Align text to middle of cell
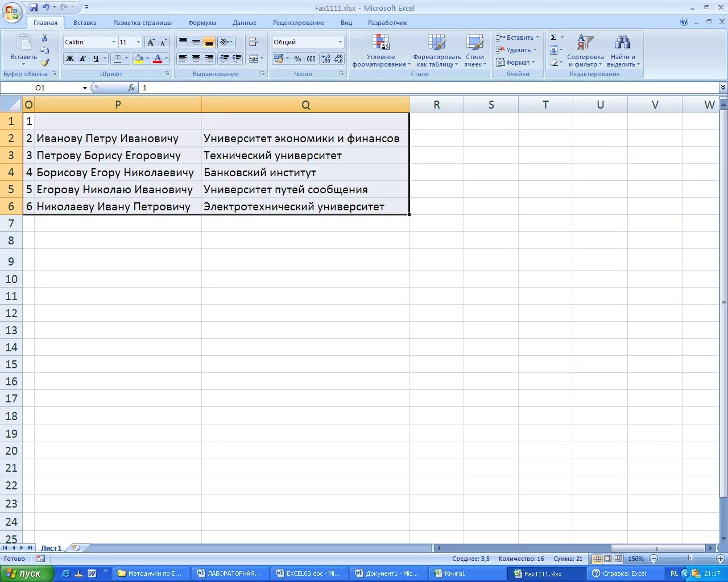This screenshot has width=728, height=582. click(x=196, y=42)
